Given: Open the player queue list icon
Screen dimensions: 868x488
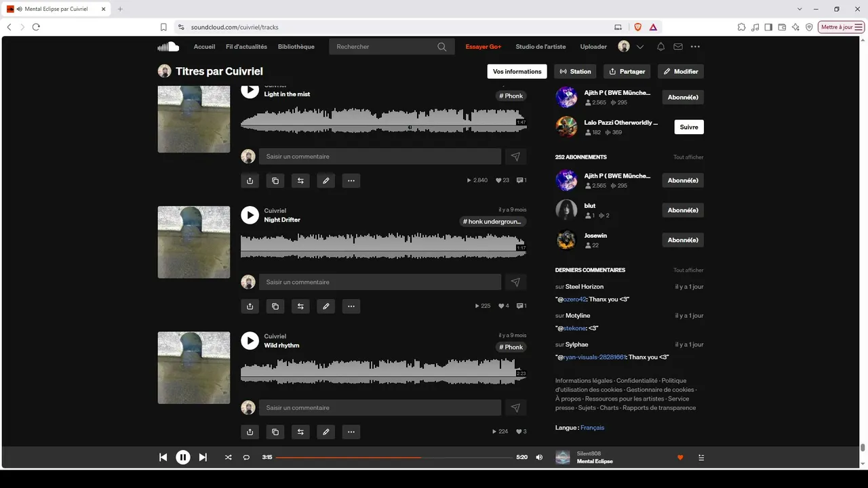Looking at the screenshot, I should 701,457.
